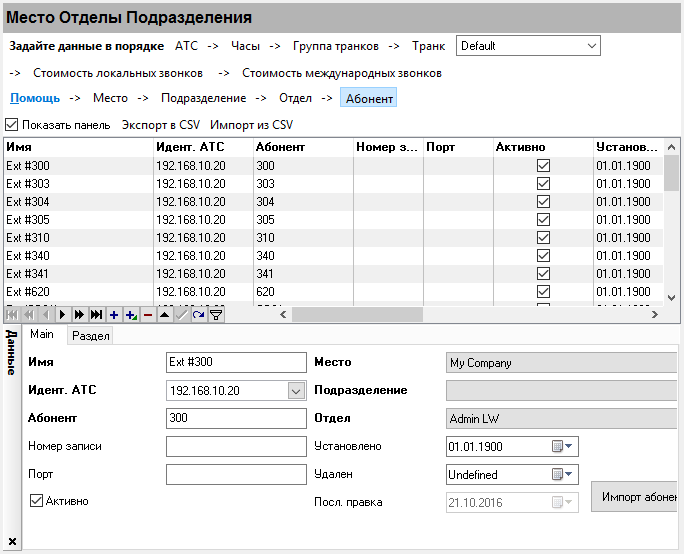
Task: Select the Ext #620 row
Action: (x=334, y=291)
